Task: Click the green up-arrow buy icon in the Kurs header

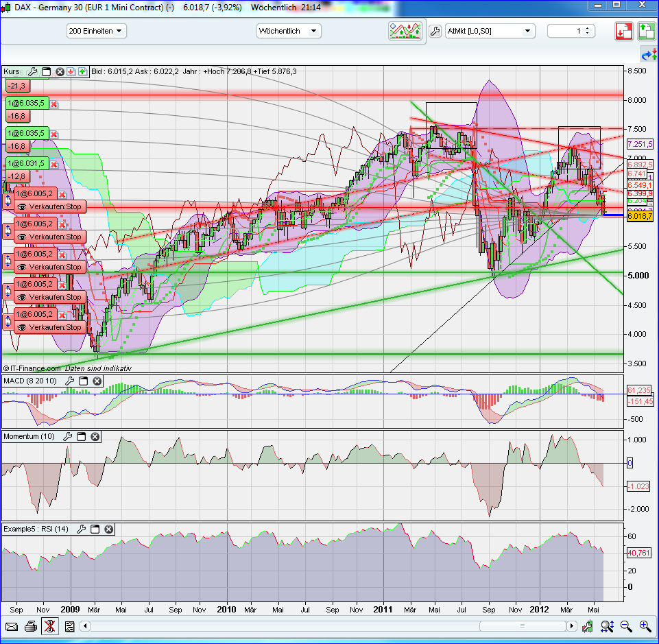Action: [82, 71]
